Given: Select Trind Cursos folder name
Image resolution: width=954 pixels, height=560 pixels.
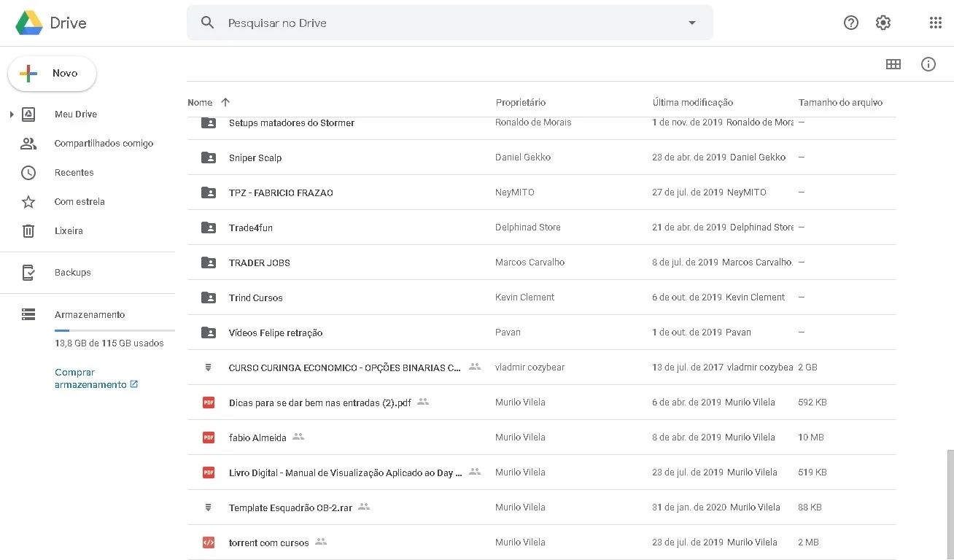Looking at the screenshot, I should [x=256, y=298].
